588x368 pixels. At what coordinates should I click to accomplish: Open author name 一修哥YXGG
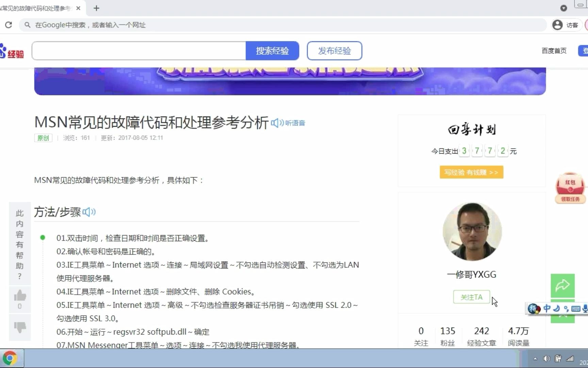472,275
